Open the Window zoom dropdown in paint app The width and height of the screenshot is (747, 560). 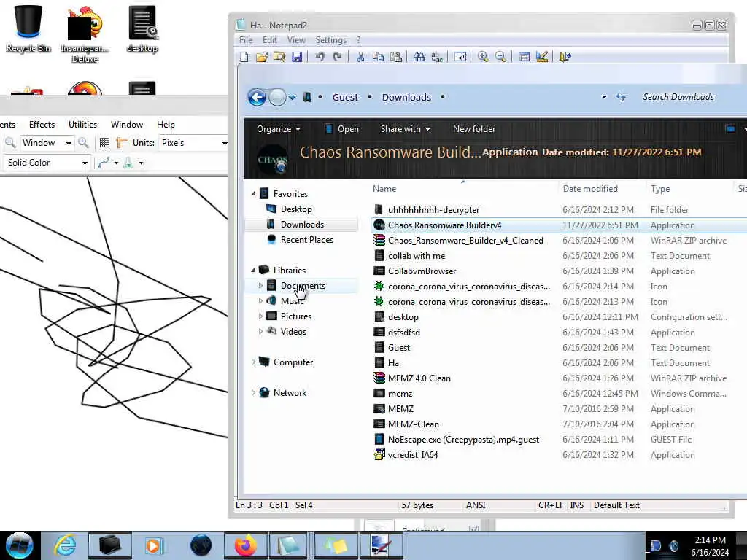coord(69,143)
